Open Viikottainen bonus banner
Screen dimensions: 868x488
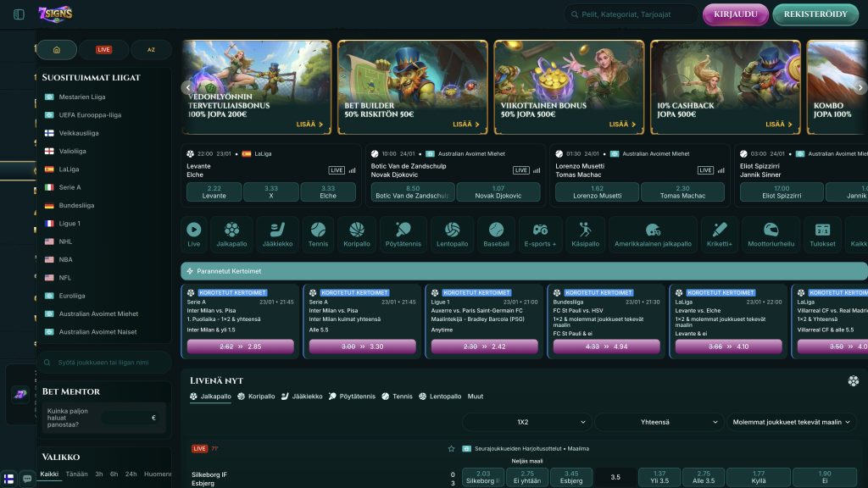(569, 87)
